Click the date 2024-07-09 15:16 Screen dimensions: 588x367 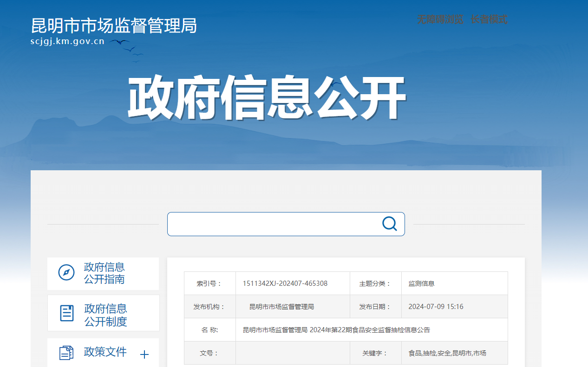point(436,307)
